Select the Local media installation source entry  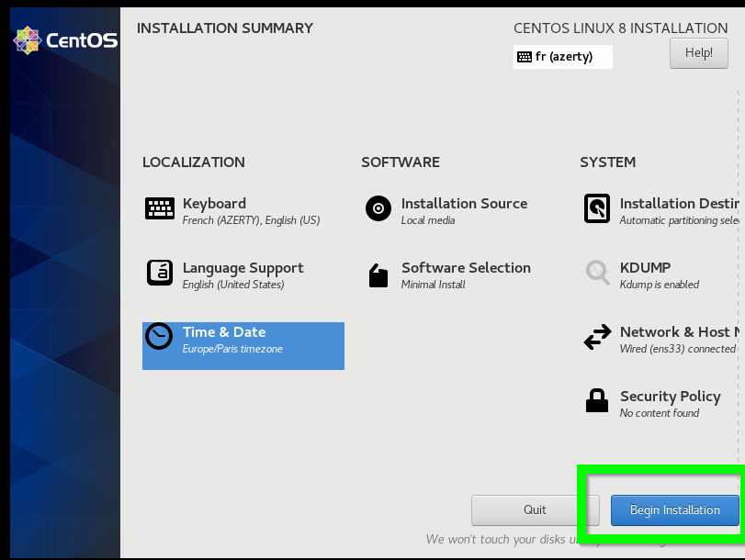428,220
